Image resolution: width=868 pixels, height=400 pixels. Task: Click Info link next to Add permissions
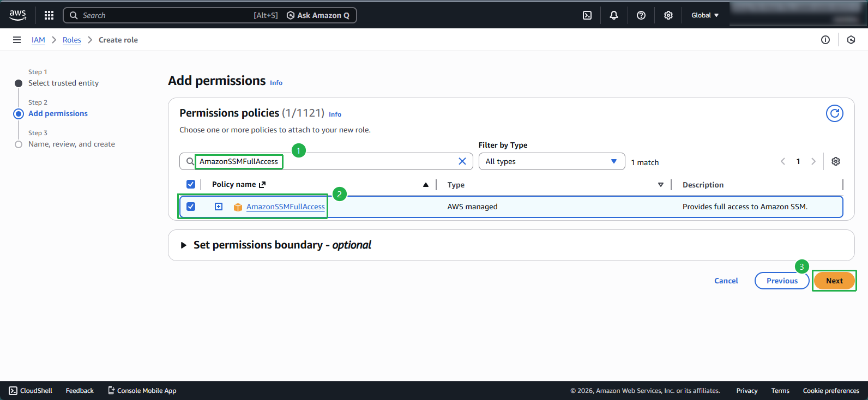click(x=276, y=83)
